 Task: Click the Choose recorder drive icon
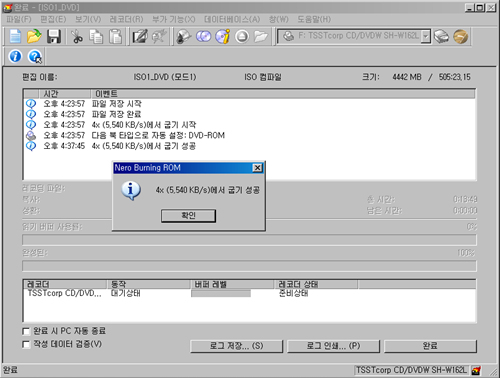(441, 36)
